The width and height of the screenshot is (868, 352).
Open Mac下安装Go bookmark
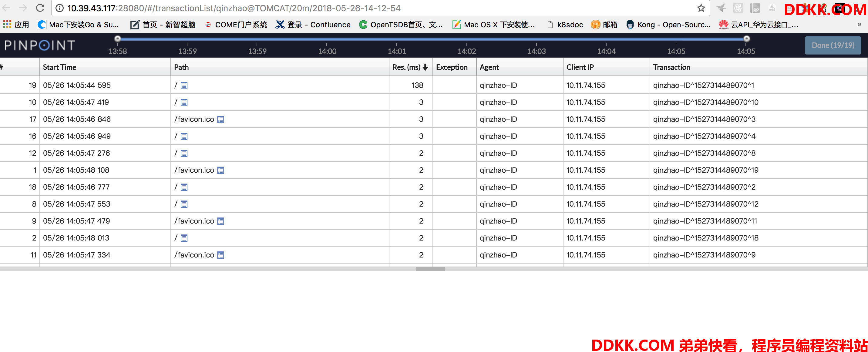[x=78, y=25]
